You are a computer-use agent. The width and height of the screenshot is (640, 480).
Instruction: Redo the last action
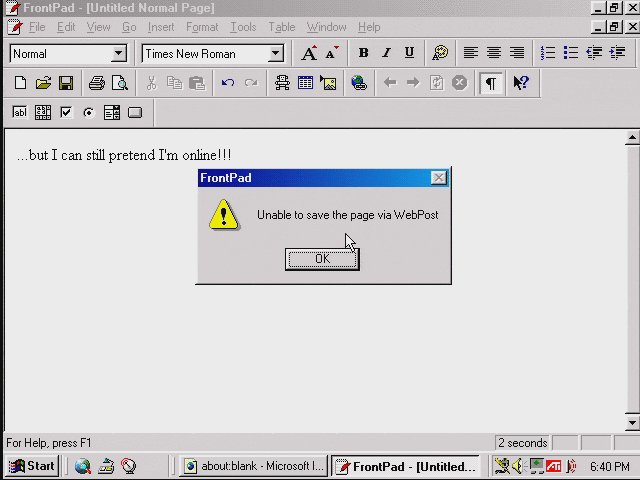(251, 83)
